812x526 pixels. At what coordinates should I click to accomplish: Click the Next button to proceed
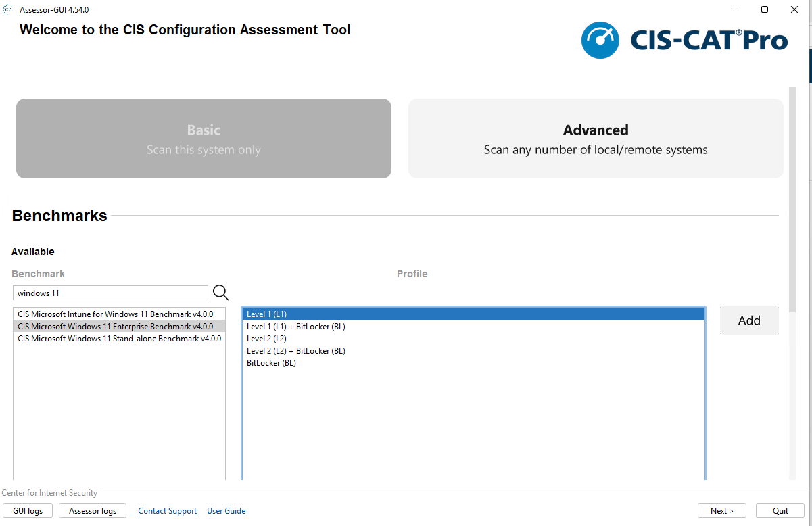tap(721, 510)
